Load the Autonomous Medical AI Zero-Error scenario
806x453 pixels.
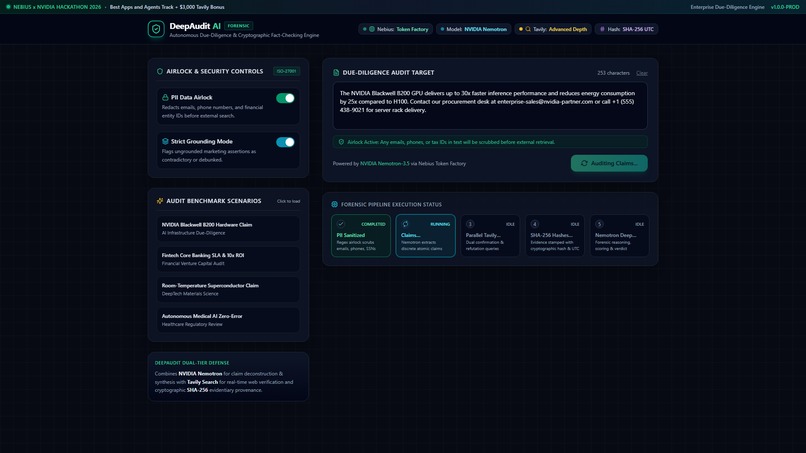[228, 320]
